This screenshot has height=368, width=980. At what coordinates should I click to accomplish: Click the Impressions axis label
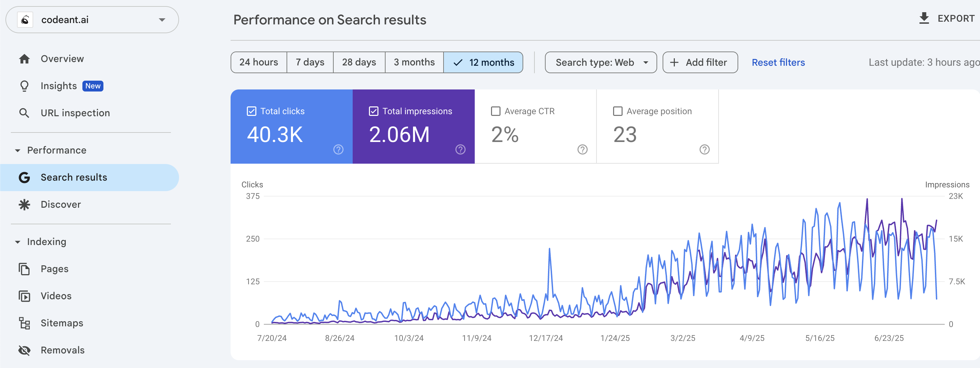(x=947, y=184)
